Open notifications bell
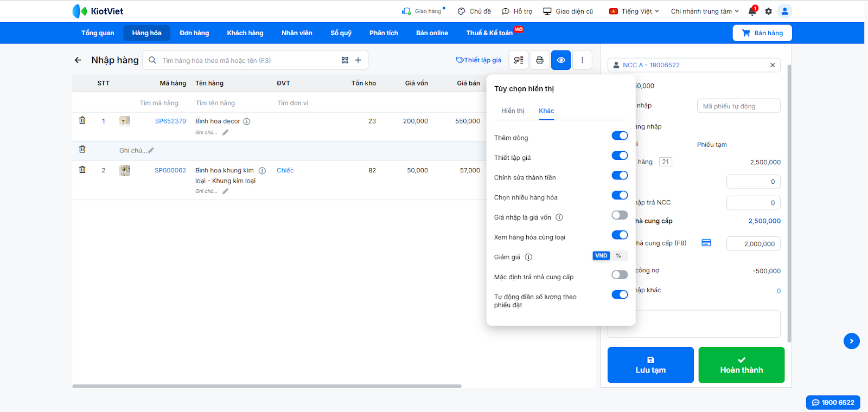 [752, 11]
